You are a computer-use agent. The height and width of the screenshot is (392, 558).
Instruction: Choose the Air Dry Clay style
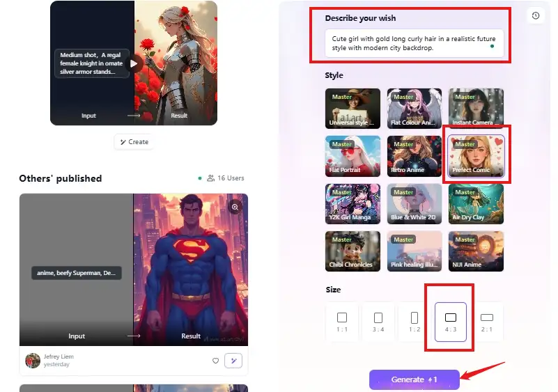(x=476, y=204)
